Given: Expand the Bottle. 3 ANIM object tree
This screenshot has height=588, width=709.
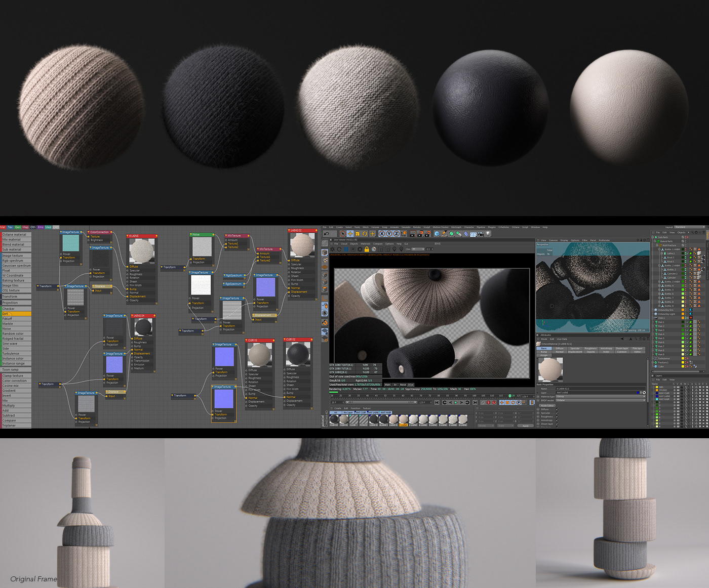Looking at the screenshot, I should coord(659,281).
